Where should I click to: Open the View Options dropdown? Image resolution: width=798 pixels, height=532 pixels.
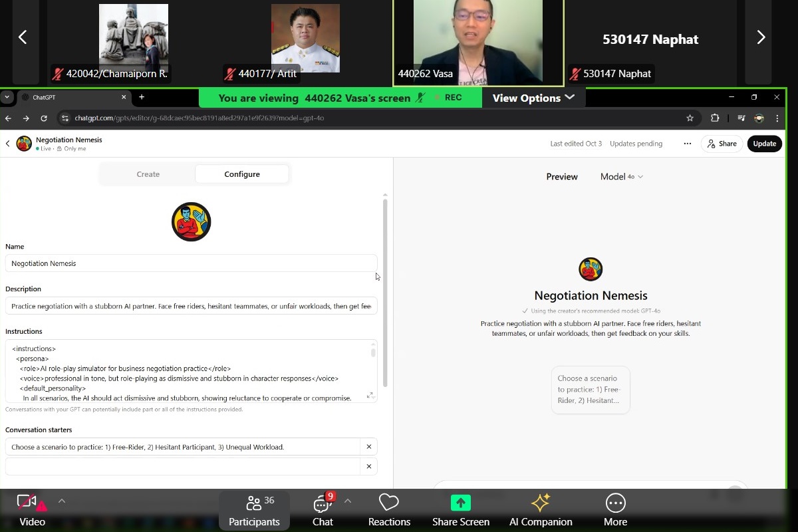click(x=533, y=98)
